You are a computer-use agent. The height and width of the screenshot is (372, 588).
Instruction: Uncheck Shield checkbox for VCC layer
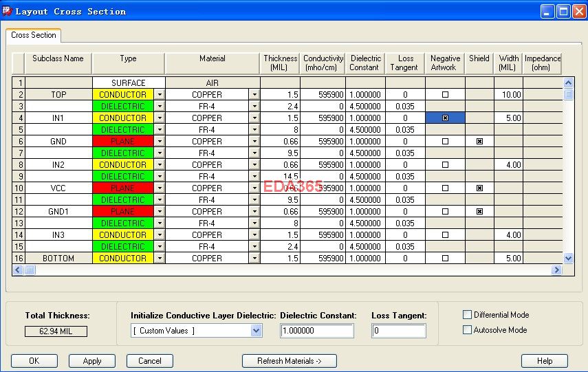(479, 188)
